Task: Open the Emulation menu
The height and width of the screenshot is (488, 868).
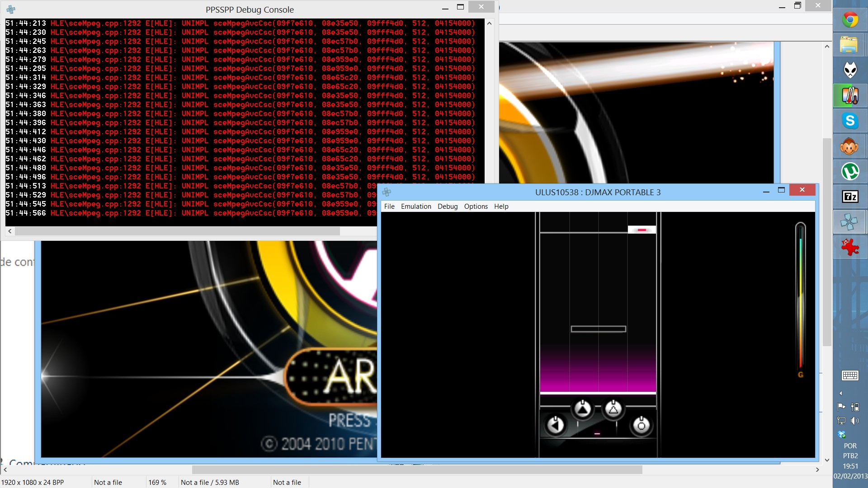Action: [x=416, y=206]
